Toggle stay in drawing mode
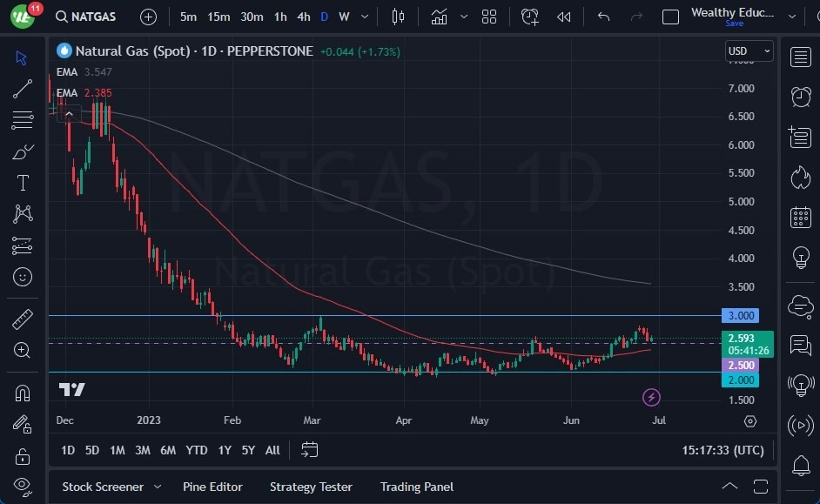Image resolution: width=820 pixels, height=504 pixels. coord(22,424)
